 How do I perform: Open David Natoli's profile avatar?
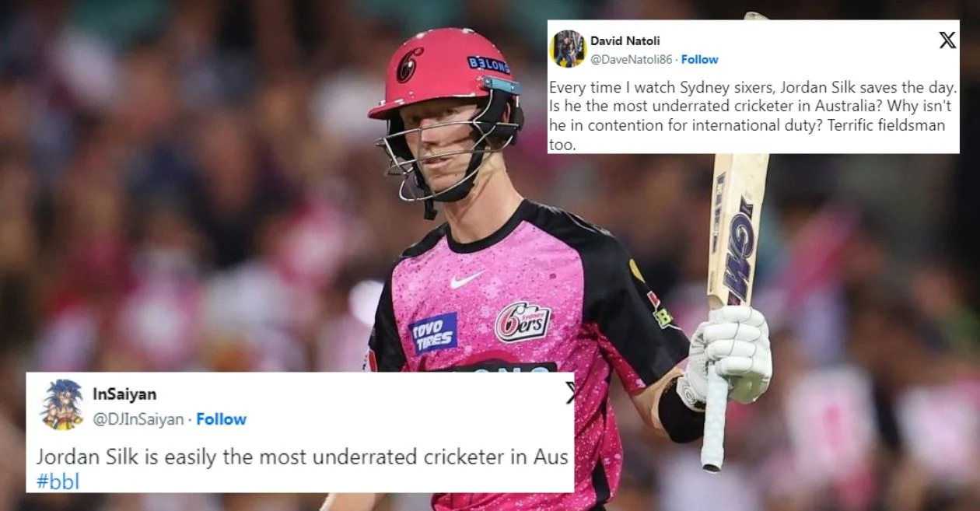click(567, 49)
